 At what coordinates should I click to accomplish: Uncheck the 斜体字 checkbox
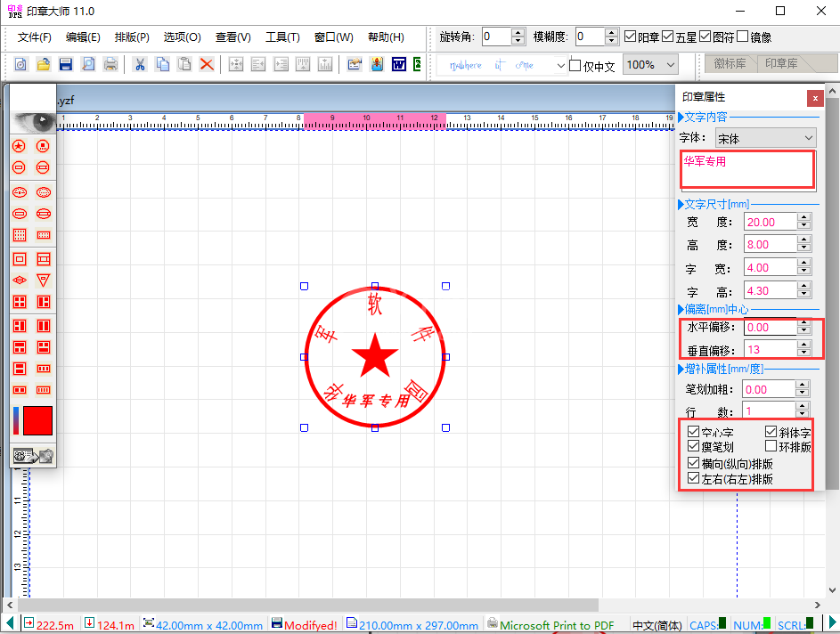tap(771, 432)
